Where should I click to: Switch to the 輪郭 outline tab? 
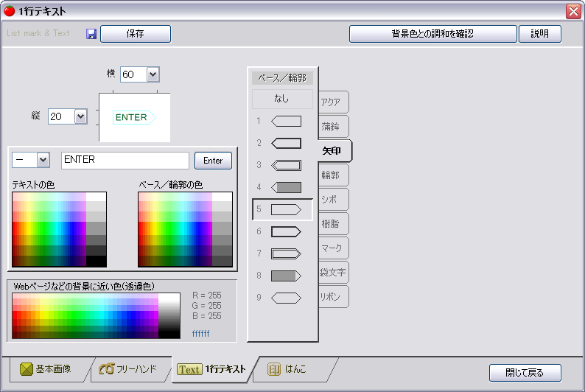coord(334,175)
